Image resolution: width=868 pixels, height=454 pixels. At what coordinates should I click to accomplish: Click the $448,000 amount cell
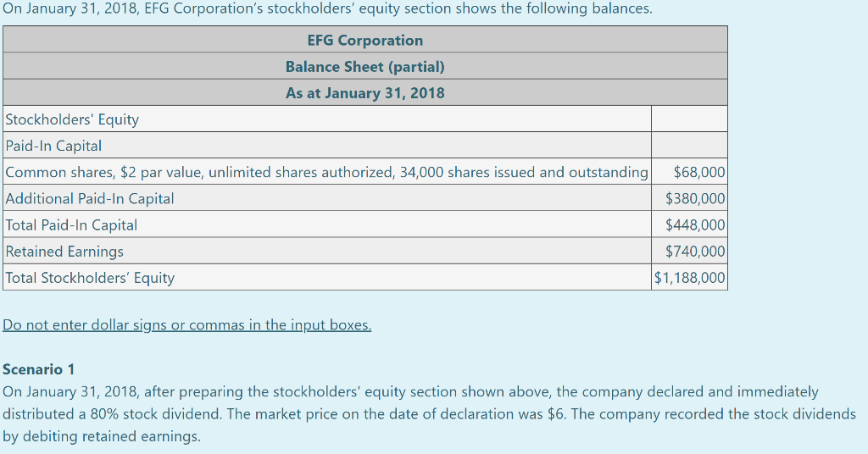click(x=695, y=224)
